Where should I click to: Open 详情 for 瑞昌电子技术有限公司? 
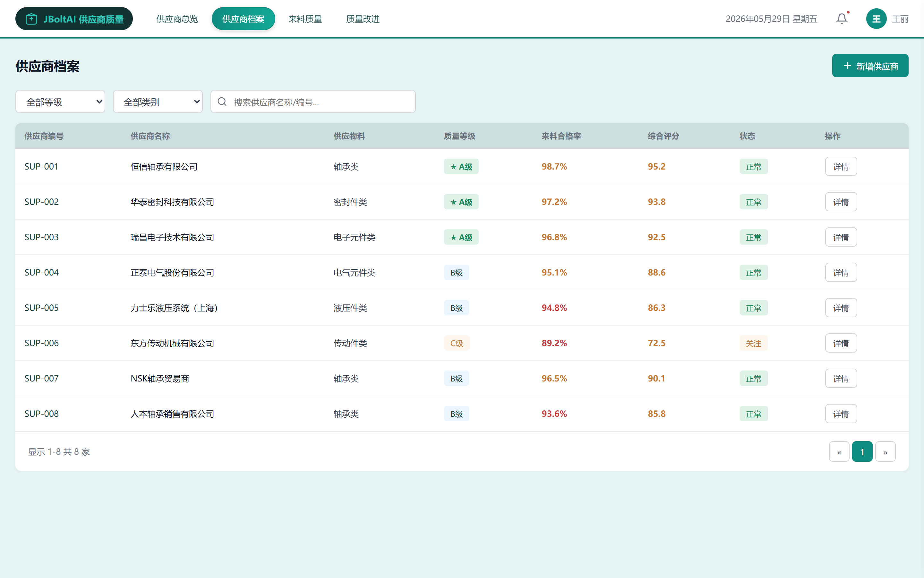pos(841,237)
